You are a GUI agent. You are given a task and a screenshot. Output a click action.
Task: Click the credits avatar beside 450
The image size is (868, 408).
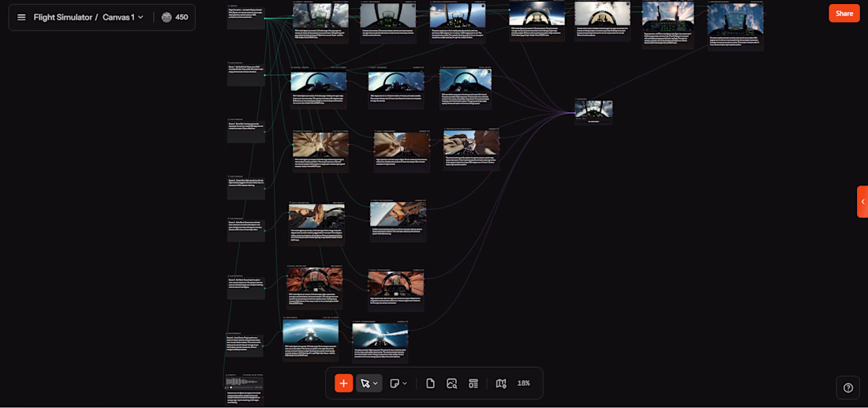(x=166, y=17)
